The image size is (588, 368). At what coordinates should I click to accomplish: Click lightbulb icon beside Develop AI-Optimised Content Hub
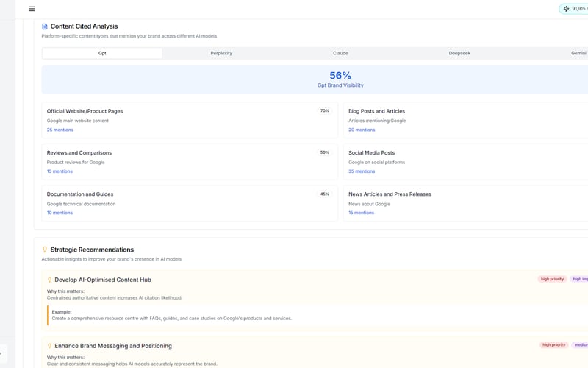tap(49, 280)
